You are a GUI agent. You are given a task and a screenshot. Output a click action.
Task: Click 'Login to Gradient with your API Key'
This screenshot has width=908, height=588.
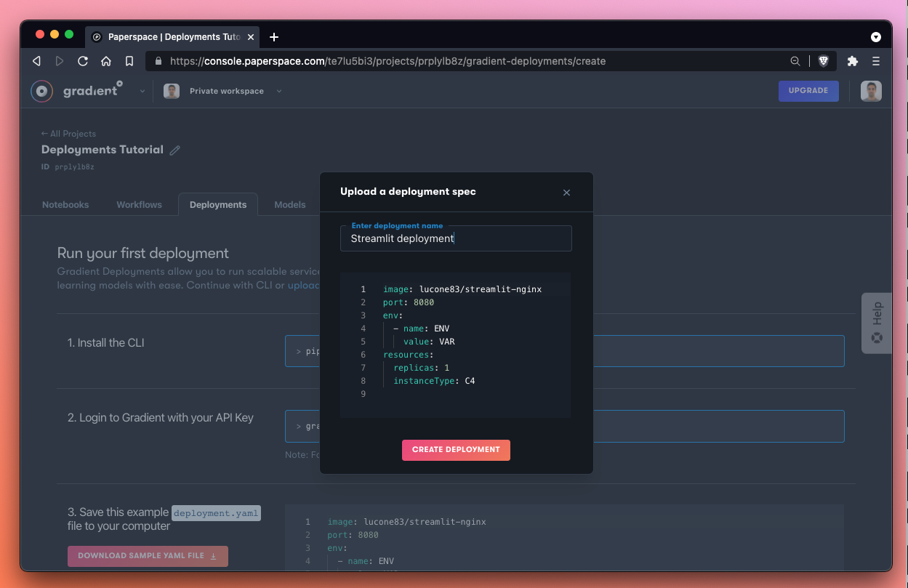[x=161, y=418]
